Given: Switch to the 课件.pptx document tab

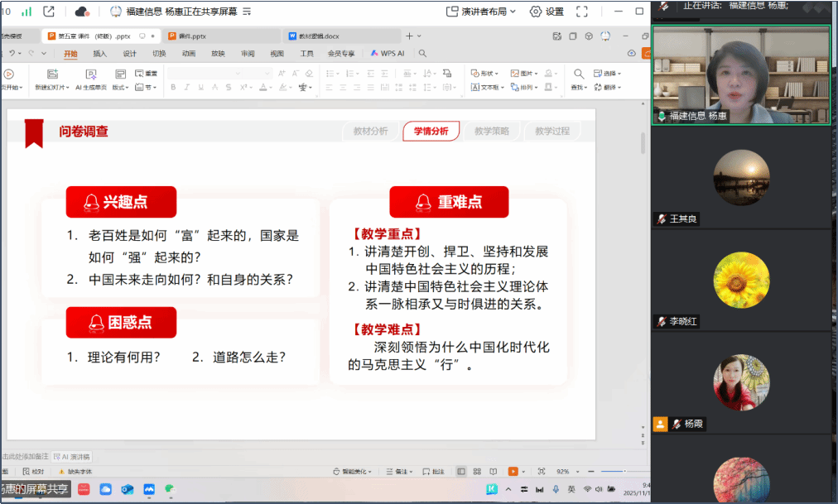Looking at the screenshot, I should click(x=190, y=36).
